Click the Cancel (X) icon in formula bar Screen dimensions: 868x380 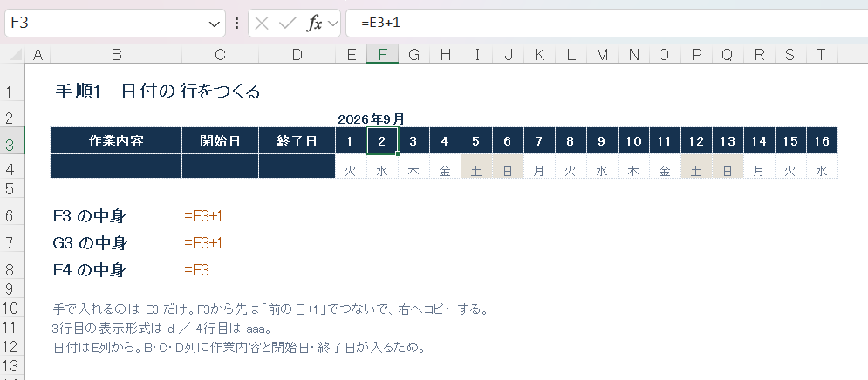(262, 24)
